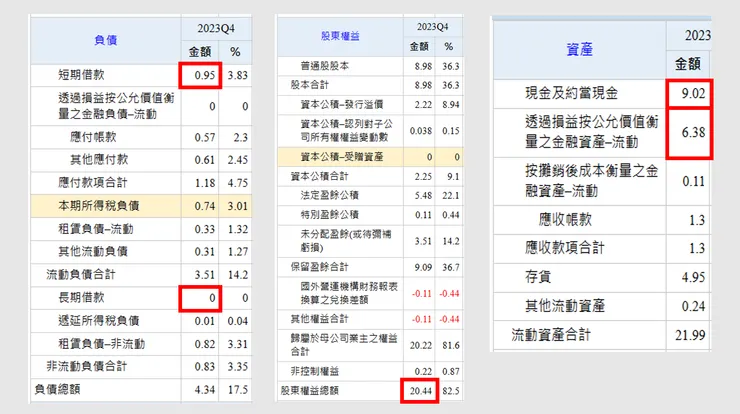This screenshot has width=740, height=414.
Task: Click the 短期借款 row label
Action: 81,75
